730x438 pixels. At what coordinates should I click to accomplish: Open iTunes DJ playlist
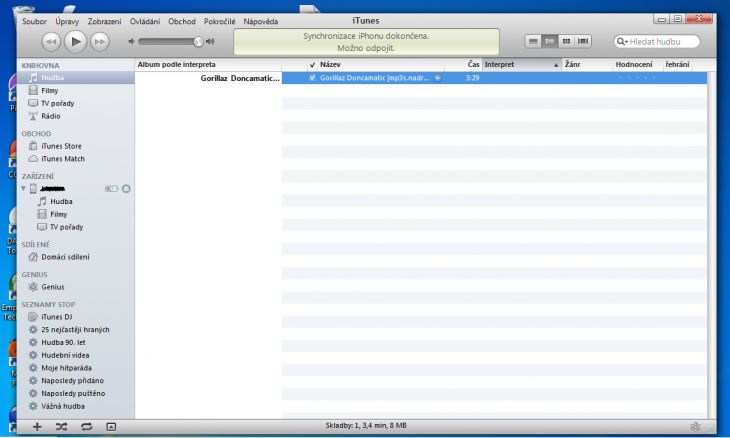point(76,317)
